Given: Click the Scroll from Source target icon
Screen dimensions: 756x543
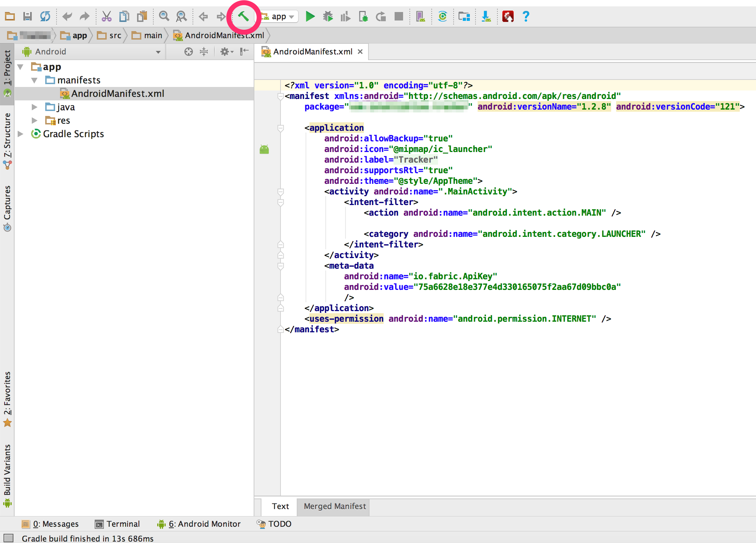Looking at the screenshot, I should [188, 52].
